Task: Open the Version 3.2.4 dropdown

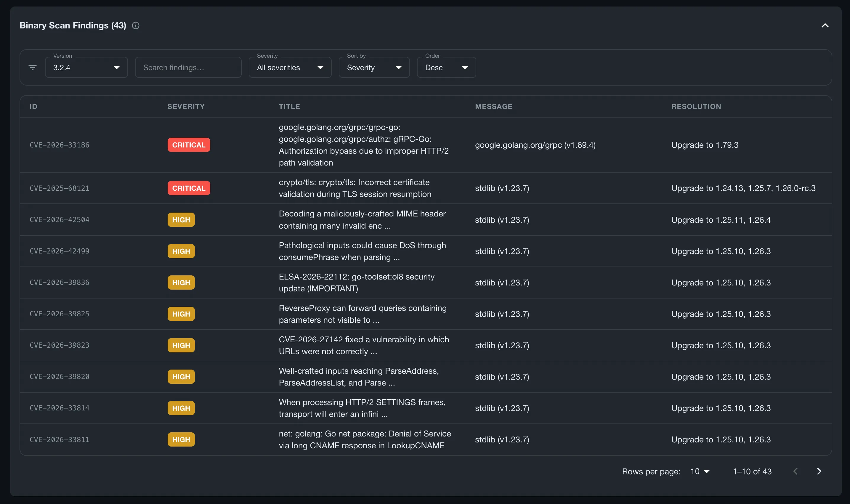Action: coord(86,68)
